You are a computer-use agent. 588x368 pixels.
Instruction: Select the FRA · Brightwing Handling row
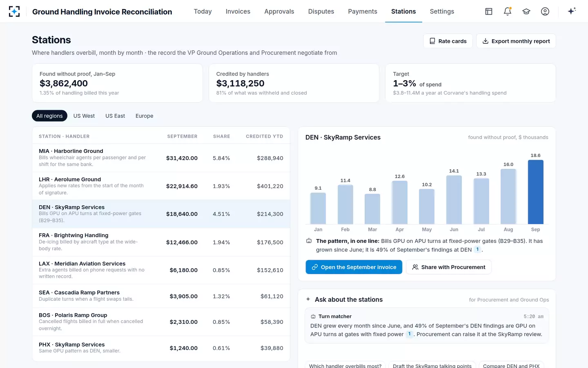tap(161, 242)
